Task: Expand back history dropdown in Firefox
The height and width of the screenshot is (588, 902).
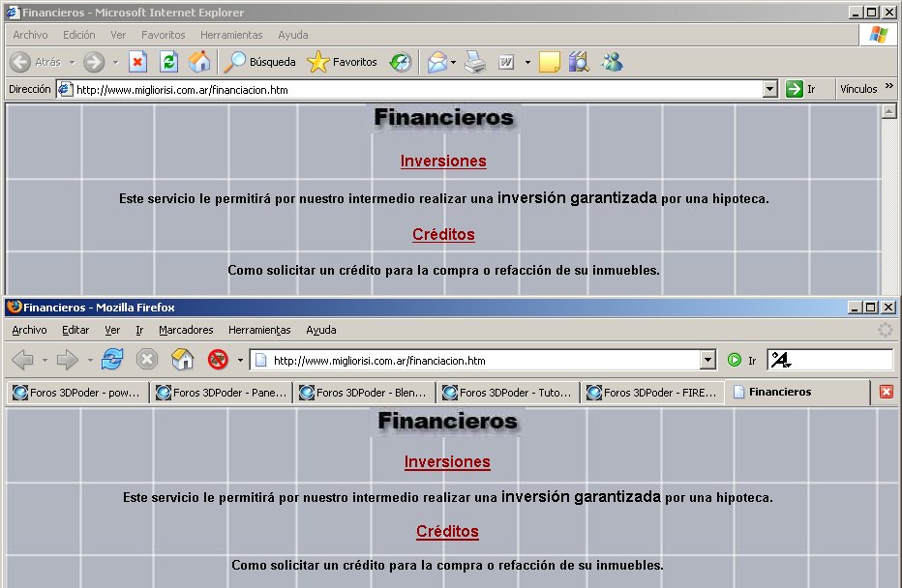Action: (x=45, y=361)
